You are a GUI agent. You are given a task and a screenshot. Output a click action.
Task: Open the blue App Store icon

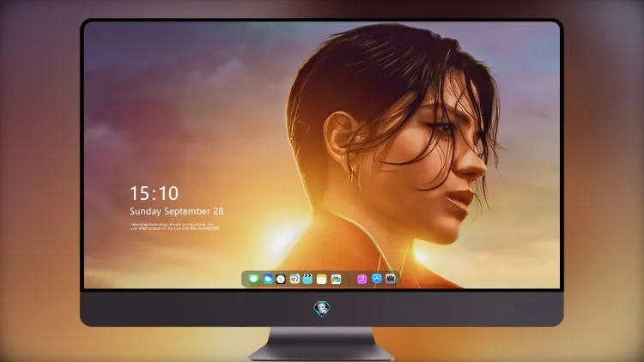[377, 279]
